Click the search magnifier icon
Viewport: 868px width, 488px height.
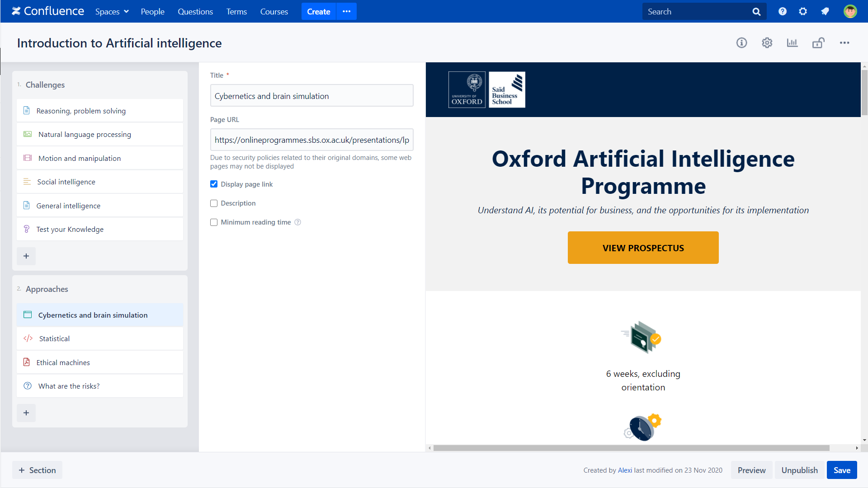click(756, 12)
